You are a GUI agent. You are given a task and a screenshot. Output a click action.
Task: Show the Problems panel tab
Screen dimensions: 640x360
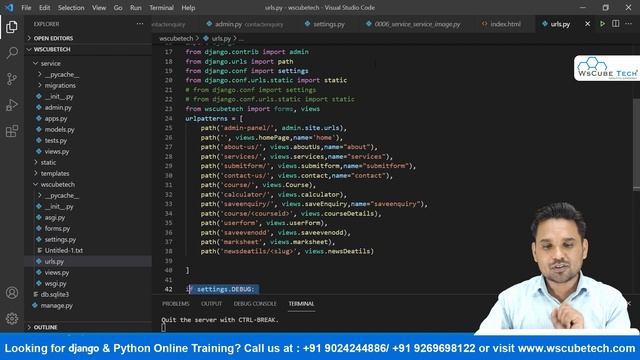[x=176, y=304]
